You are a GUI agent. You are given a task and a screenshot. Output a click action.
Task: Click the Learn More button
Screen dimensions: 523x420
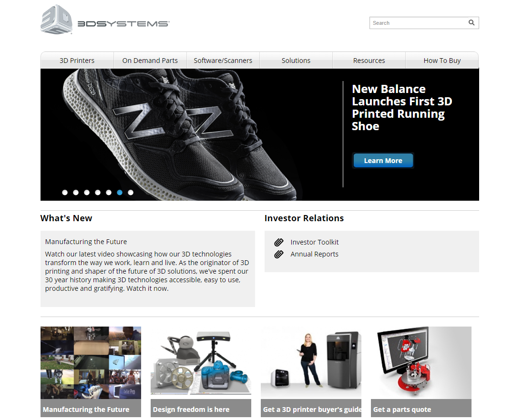click(383, 161)
